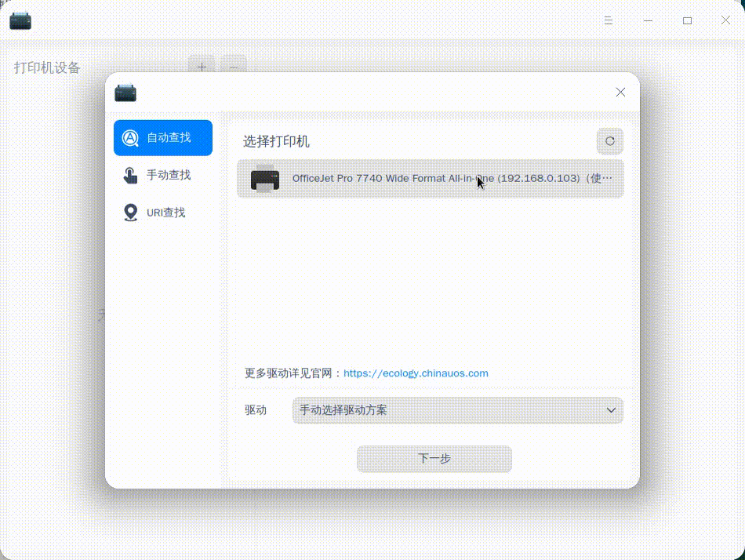Click the OfficeJet printer thumbnail icon in the list
Viewport: 745px width, 560px height.
(264, 179)
